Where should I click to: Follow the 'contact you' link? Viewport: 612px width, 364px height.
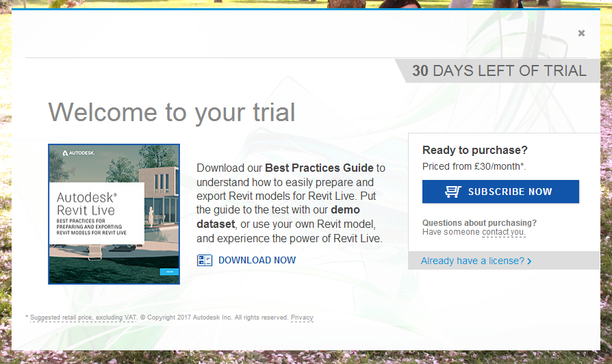tap(503, 232)
